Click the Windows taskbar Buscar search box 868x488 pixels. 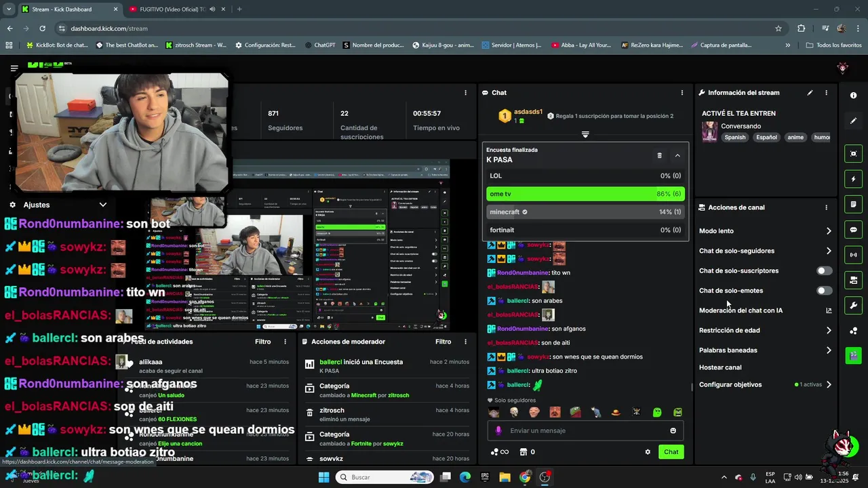[x=384, y=477]
